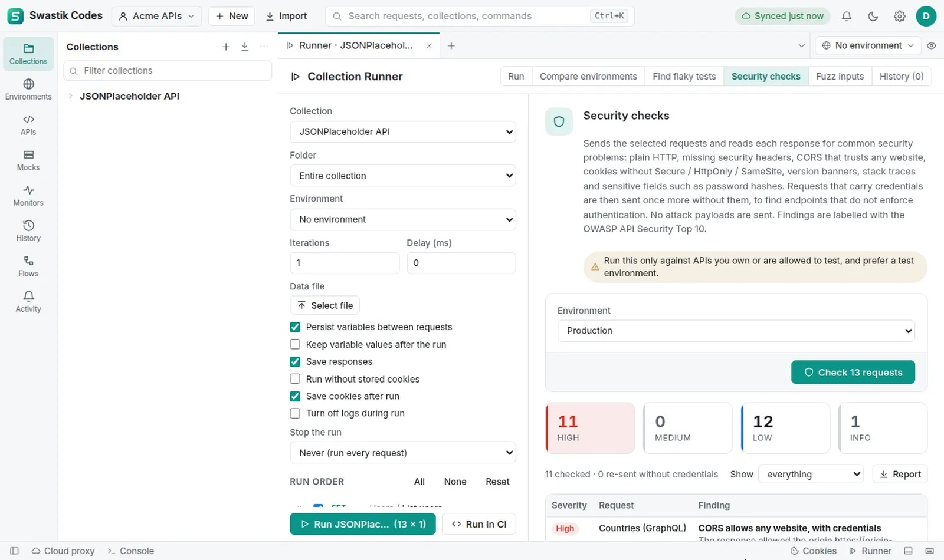
Task: Open the Mocks sidebar panel
Action: [28, 160]
